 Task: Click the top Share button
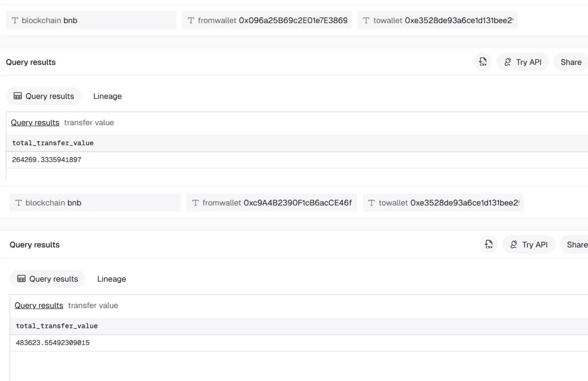571,62
